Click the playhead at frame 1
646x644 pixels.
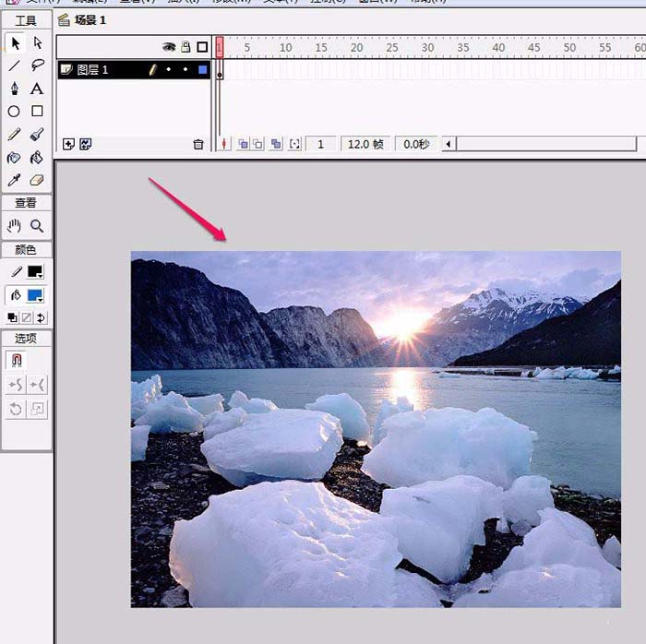(220, 47)
